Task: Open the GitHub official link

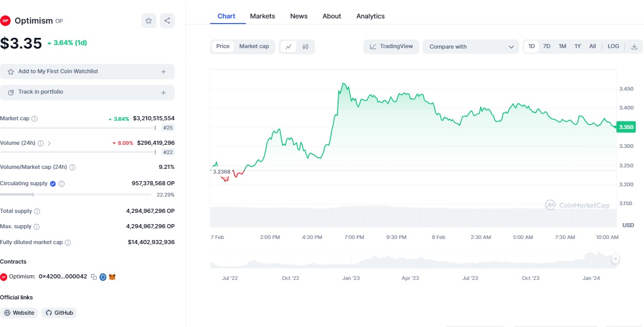Action: pos(59,313)
